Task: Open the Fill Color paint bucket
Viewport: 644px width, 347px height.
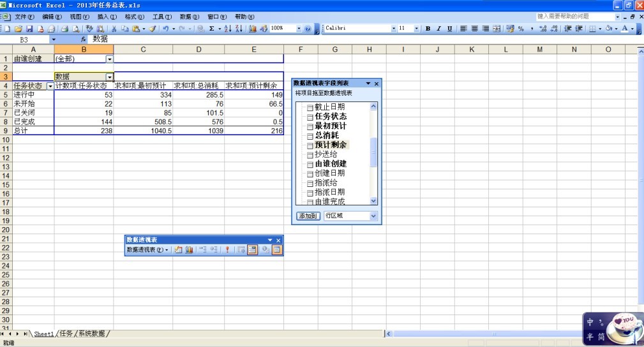Action: (610, 29)
